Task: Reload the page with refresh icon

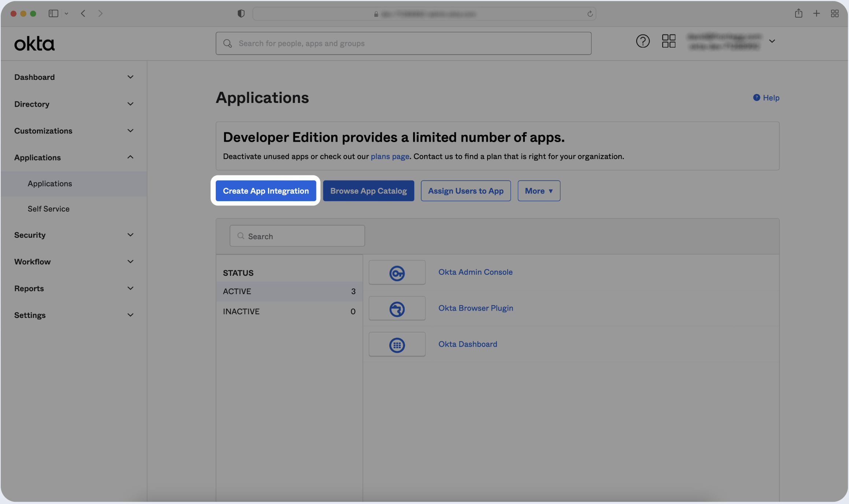Action: pos(590,14)
